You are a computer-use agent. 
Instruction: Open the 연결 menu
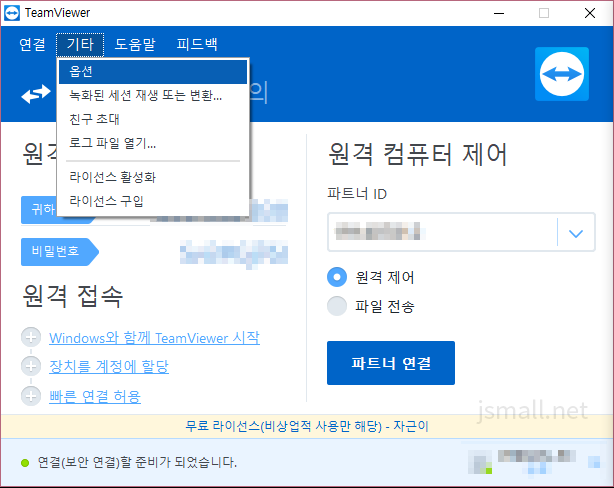tap(32, 44)
